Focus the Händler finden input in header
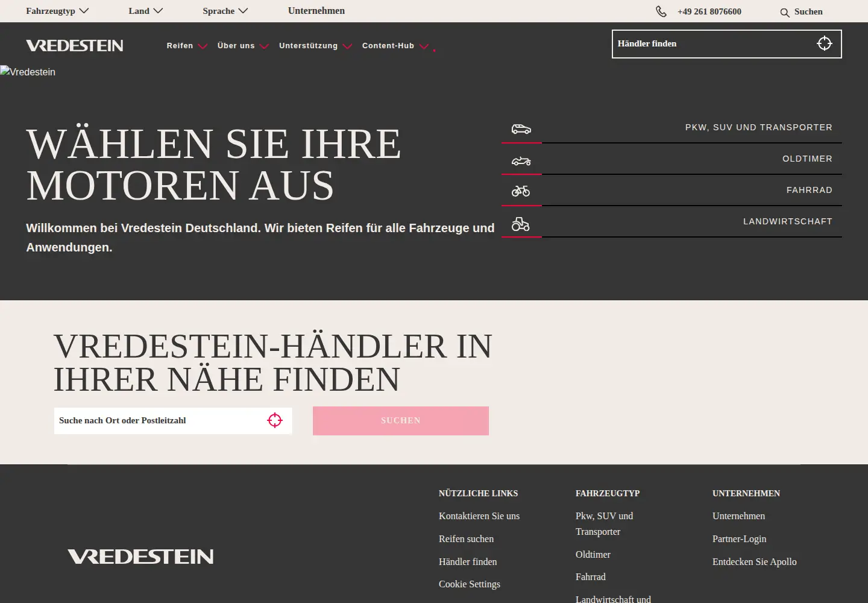868x603 pixels. coord(727,44)
